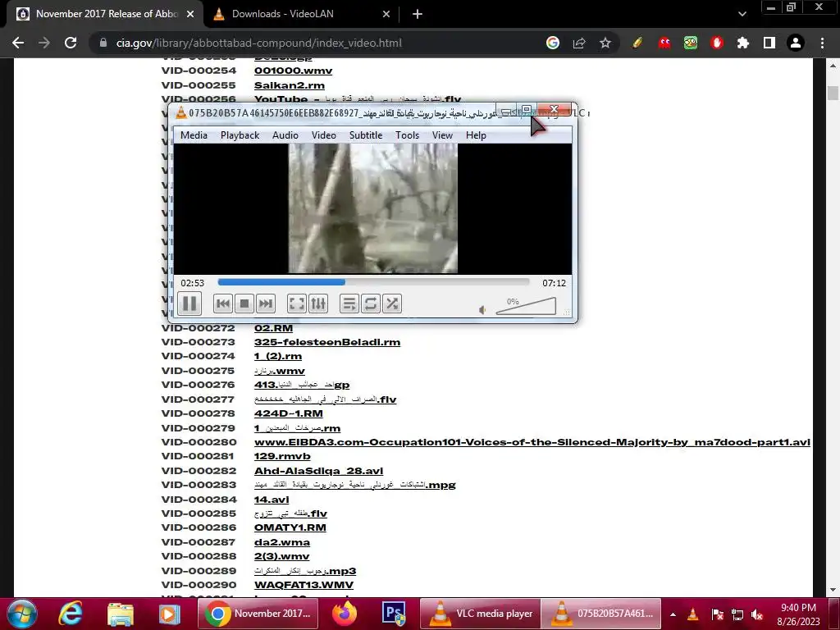The image size is (840, 630).
Task: Toggle VLC fullscreen mode
Action: click(296, 304)
